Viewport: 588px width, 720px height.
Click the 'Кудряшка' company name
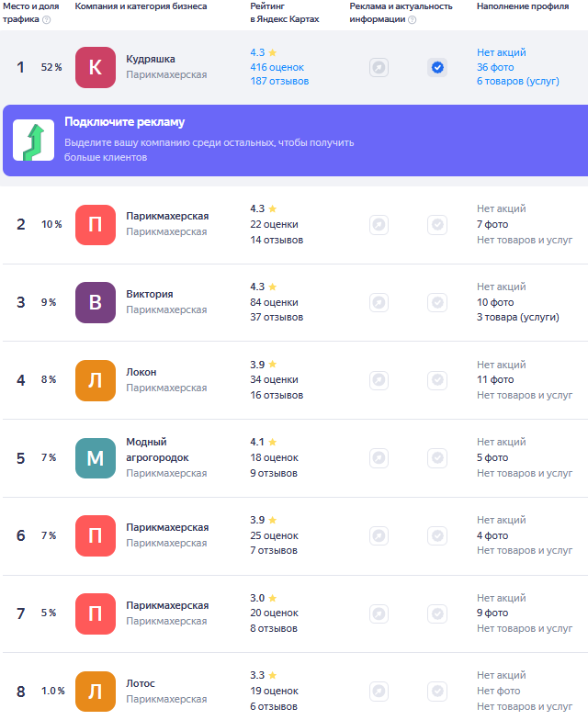(151, 59)
